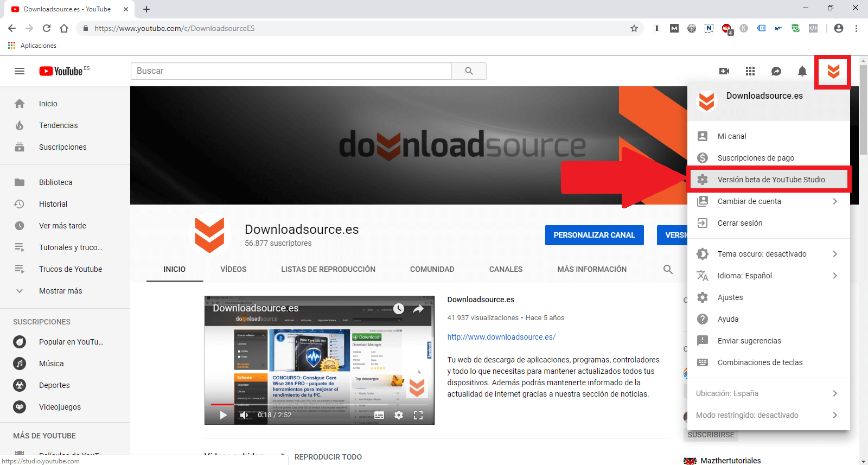Image resolution: width=868 pixels, height=465 pixels.
Task: Click the search magnifier button
Action: point(469,71)
